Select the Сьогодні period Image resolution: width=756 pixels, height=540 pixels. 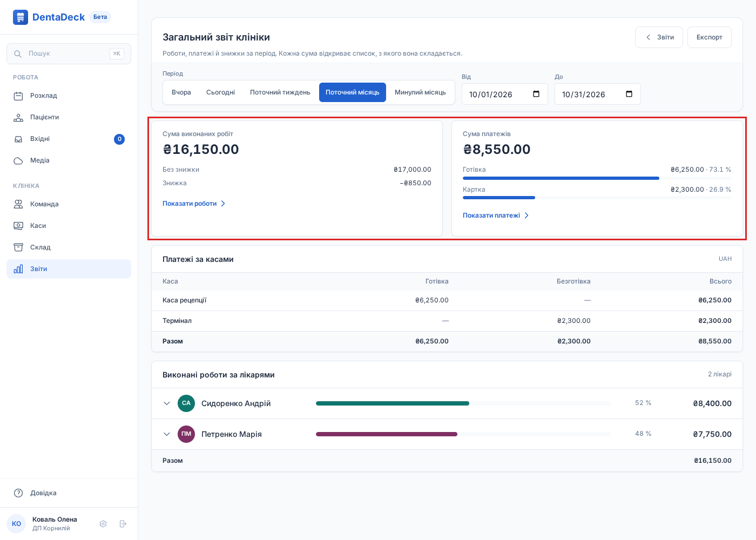[220, 92]
